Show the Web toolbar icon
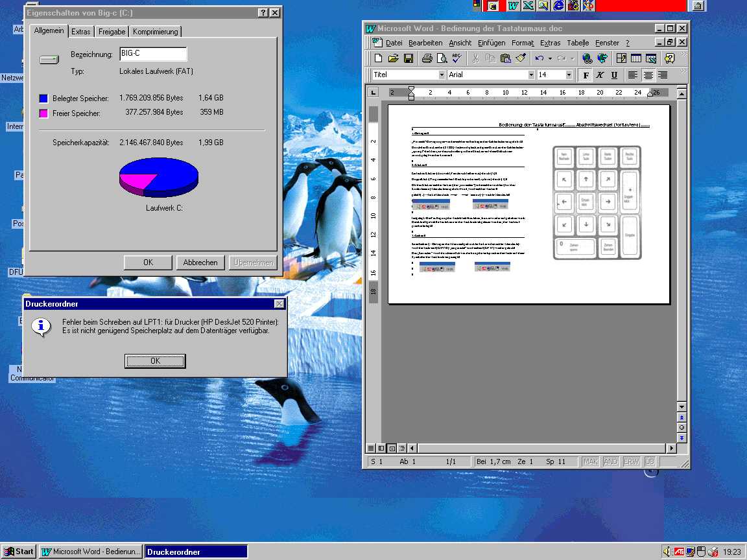This screenshot has height=560, width=747. pos(602,58)
